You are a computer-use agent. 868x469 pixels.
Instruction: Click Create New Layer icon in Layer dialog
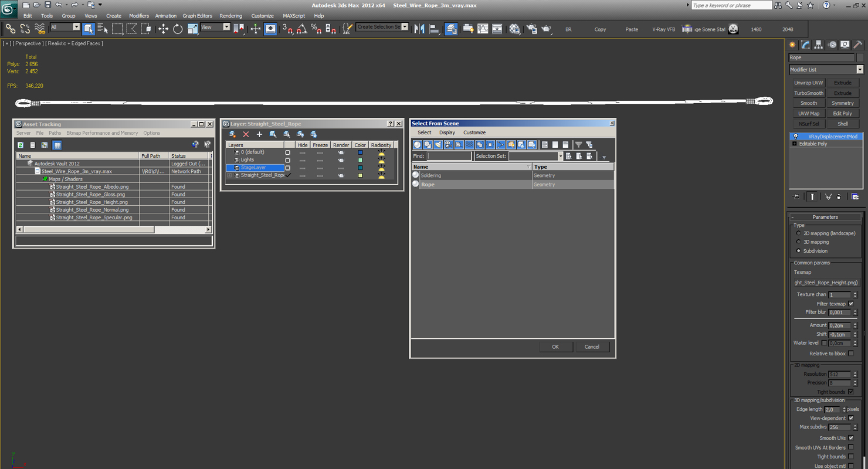(233, 134)
